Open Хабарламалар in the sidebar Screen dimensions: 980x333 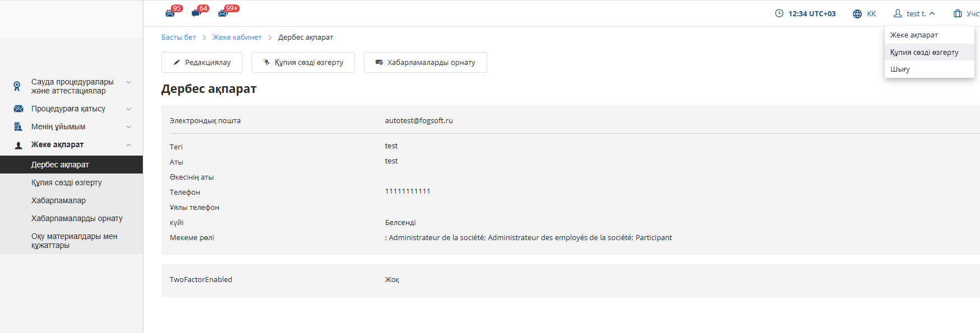coord(58,200)
